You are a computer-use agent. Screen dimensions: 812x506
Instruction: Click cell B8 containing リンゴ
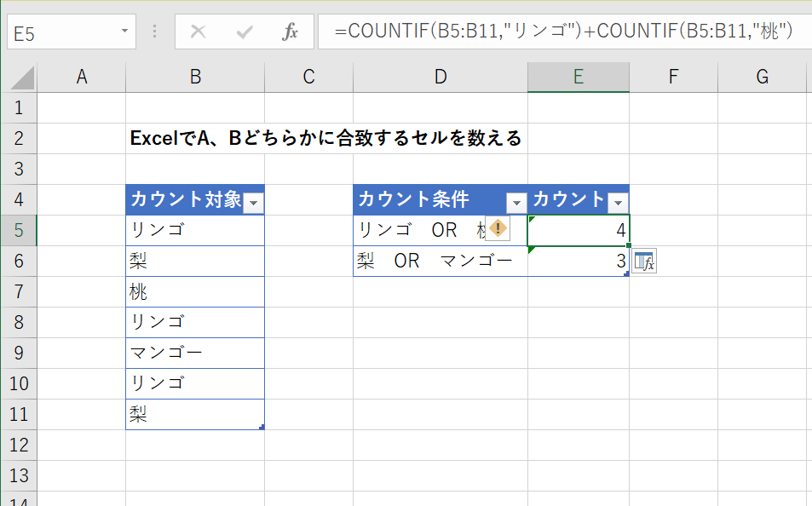(195, 322)
